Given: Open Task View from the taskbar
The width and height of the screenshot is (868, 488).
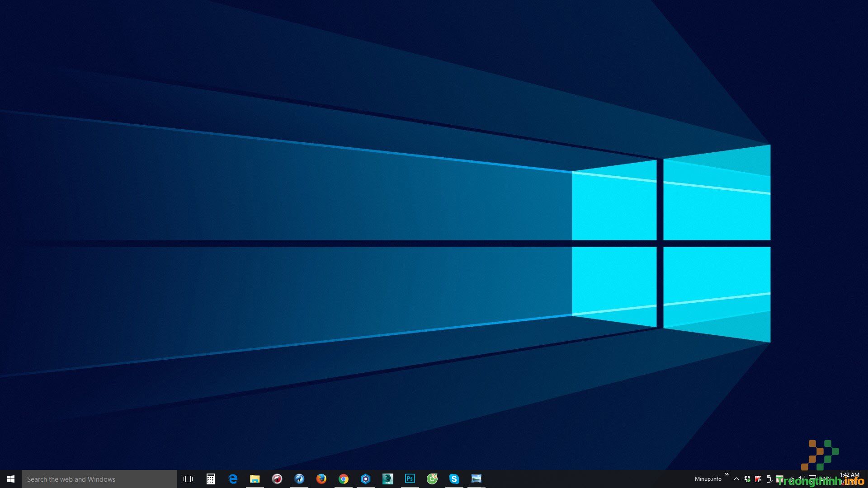Looking at the screenshot, I should [188, 479].
